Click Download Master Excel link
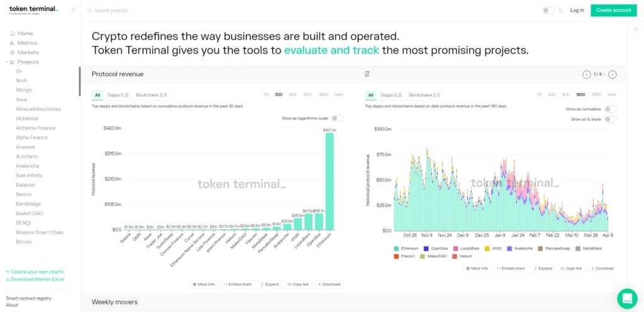This screenshot has height=312, width=644. point(35,279)
